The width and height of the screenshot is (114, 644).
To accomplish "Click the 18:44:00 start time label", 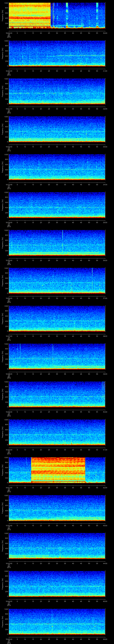I will point(9,601).
